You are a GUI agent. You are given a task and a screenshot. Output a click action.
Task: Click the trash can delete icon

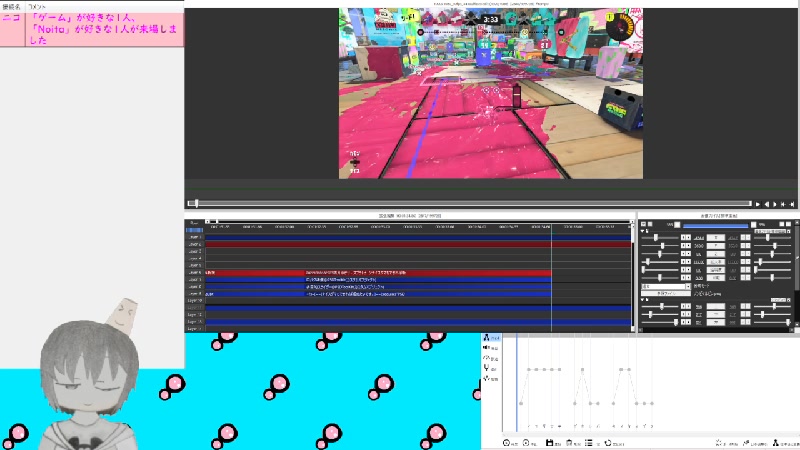(570, 442)
